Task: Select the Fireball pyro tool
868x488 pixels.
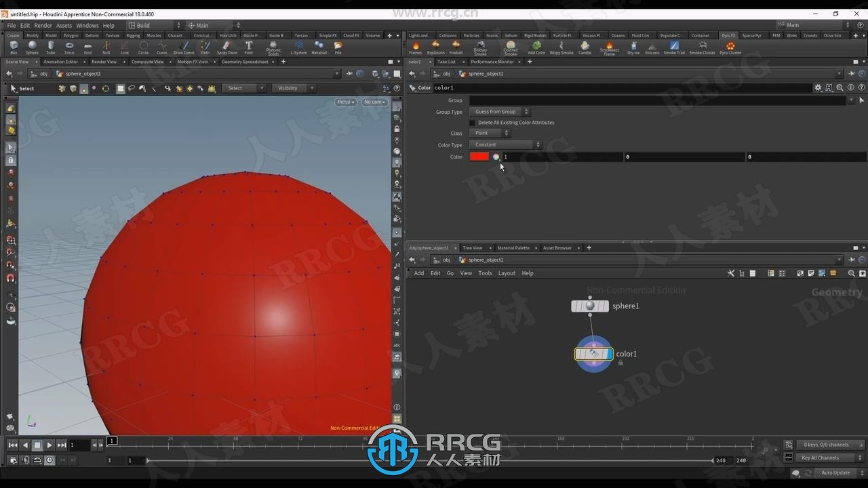Action: [456, 47]
